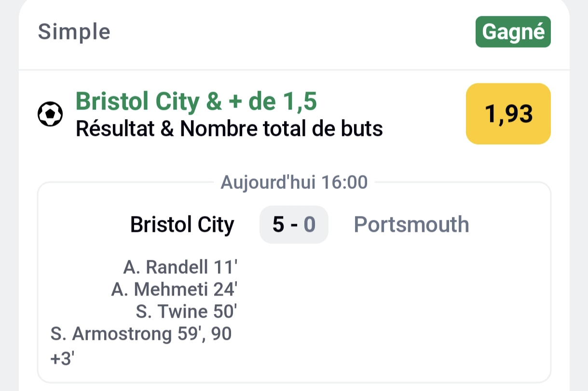This screenshot has height=391, width=588.
Task: Expand the Aujourd'hui 16:00 match section
Action: tap(294, 182)
